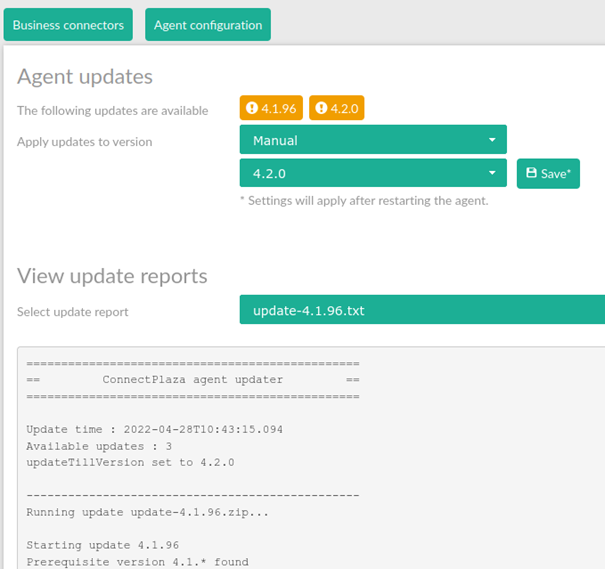Screen dimensions: 605x569
Task: Click the caret arrow on the Manual dropdown
Action: [x=491, y=141]
